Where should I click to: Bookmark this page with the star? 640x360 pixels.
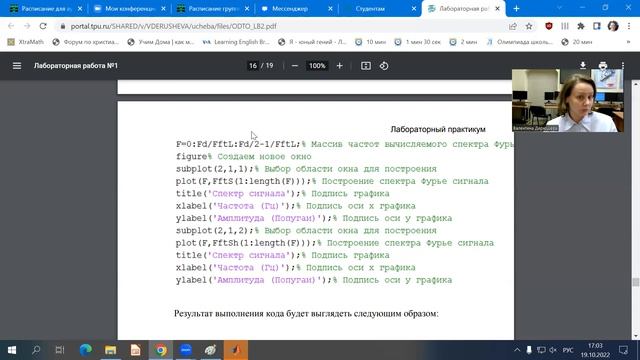pyautogui.click(x=529, y=26)
